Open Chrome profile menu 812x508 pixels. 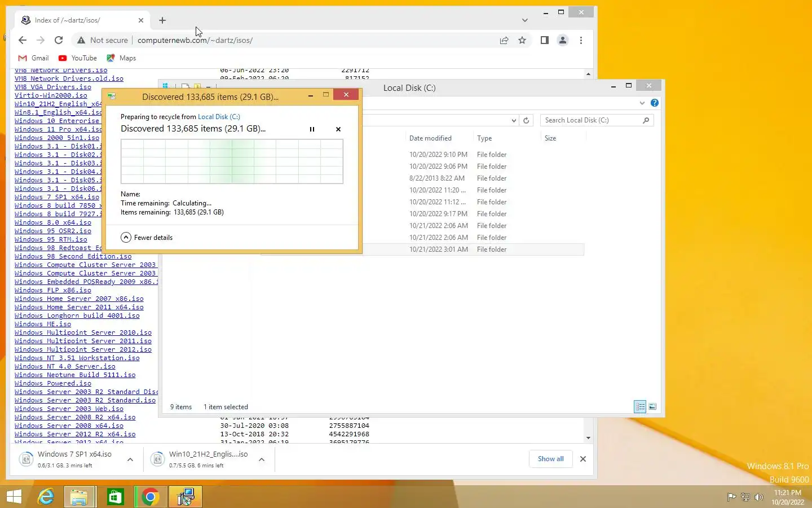[563, 40]
